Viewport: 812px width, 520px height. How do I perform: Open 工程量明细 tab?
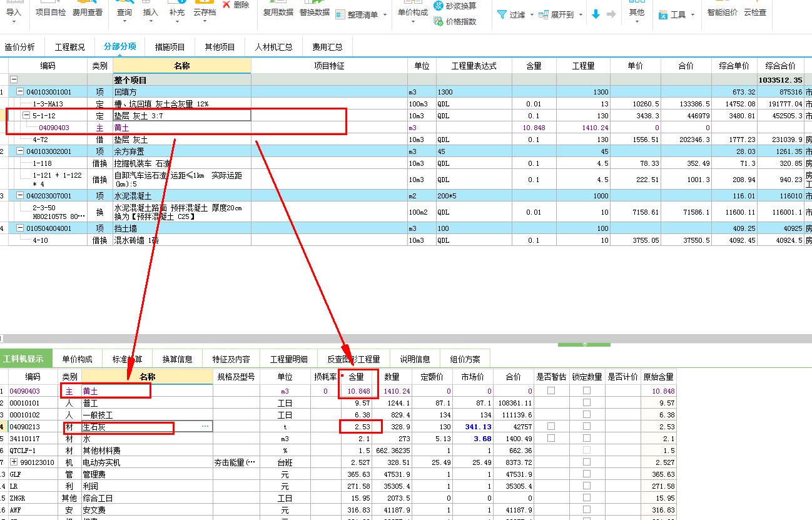tap(288, 359)
